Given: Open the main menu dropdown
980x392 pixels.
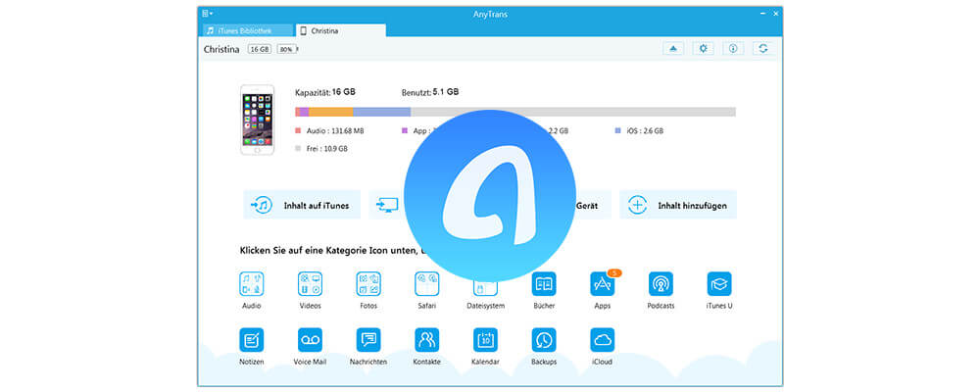Looking at the screenshot, I should coord(208,13).
